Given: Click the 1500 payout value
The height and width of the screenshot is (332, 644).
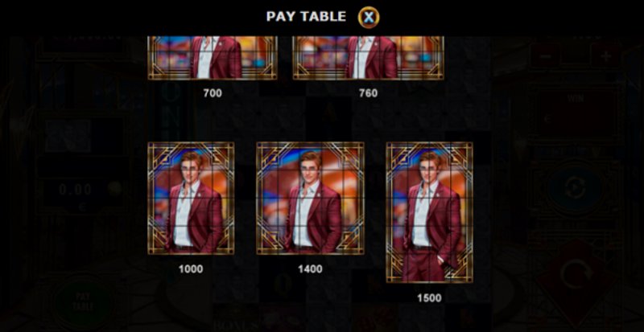Looking at the screenshot, I should pyautogui.click(x=429, y=298).
